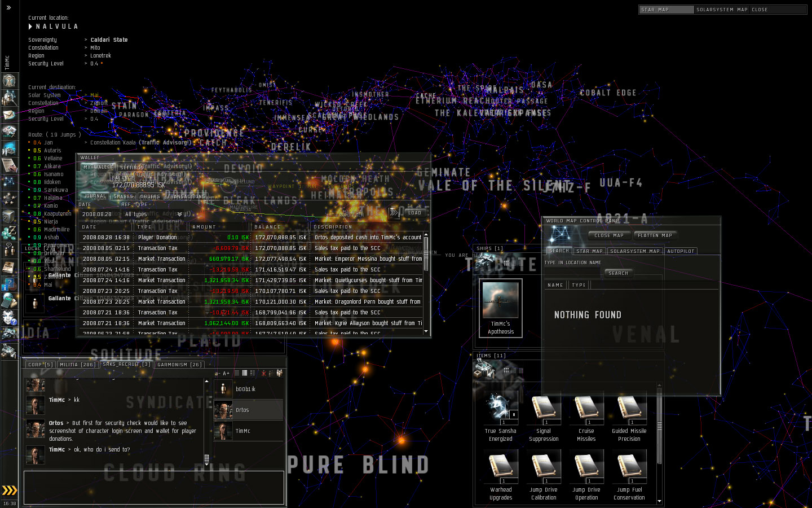812x508 pixels.
Task: Switch to Militia [286] chat tab
Action: pos(78,365)
